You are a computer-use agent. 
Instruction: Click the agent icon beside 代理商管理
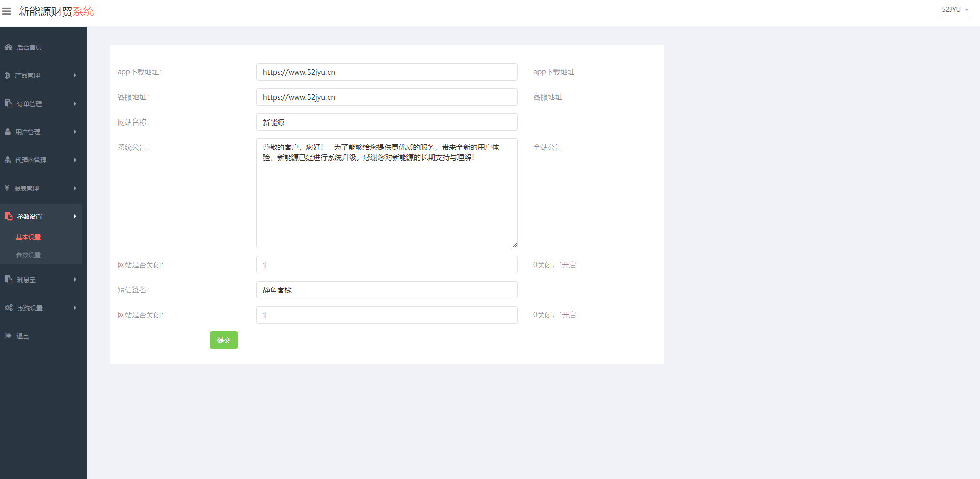[x=8, y=160]
